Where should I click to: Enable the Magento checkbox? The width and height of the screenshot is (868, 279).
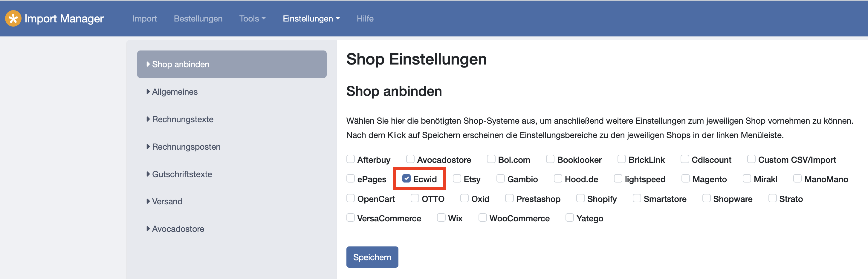685,179
